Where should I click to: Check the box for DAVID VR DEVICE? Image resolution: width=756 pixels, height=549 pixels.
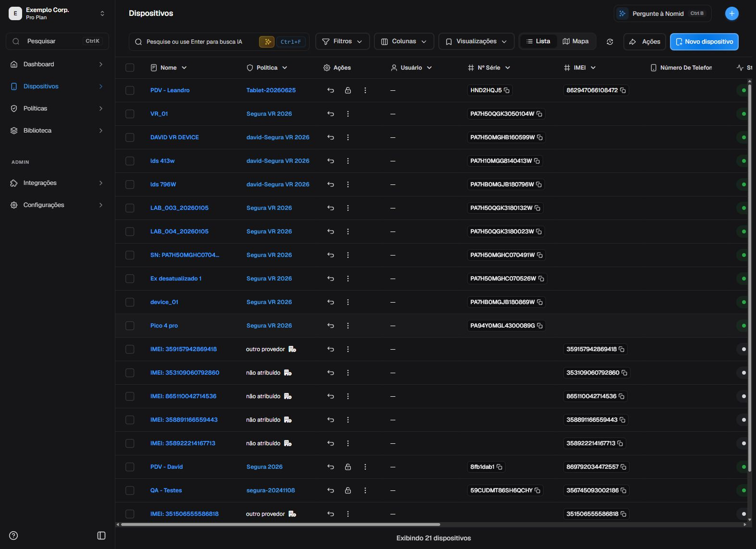pos(130,137)
